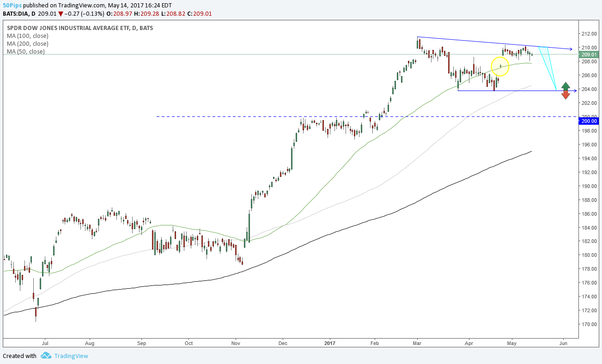Image resolution: width=602 pixels, height=364 pixels.
Task: Click the Nov label on time axis
Action: (x=236, y=343)
